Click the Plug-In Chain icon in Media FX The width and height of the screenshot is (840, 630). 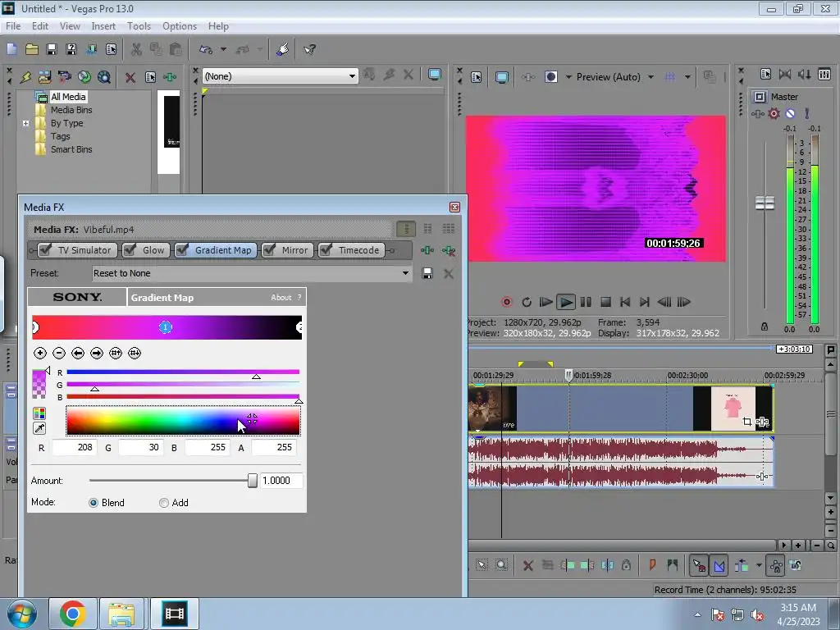[x=427, y=250]
